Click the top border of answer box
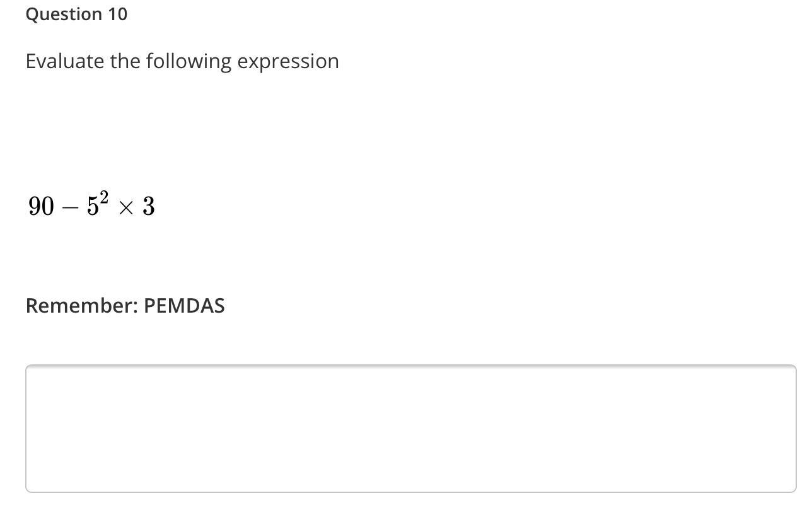 pos(410,365)
